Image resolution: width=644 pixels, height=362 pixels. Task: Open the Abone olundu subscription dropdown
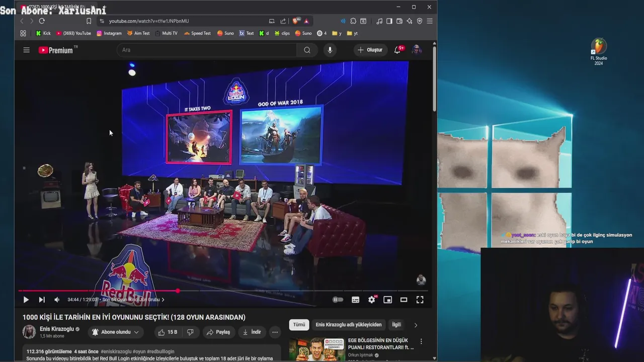tap(115, 332)
